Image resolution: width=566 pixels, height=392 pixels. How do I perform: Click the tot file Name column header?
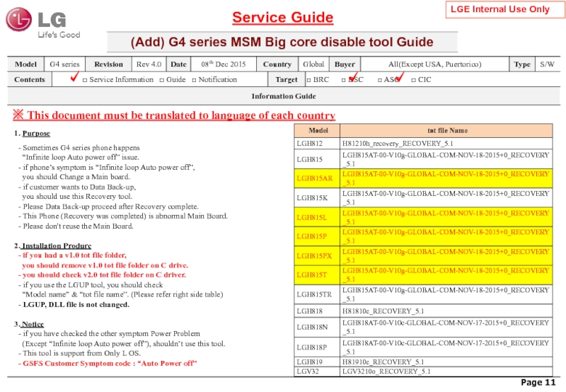click(x=446, y=131)
